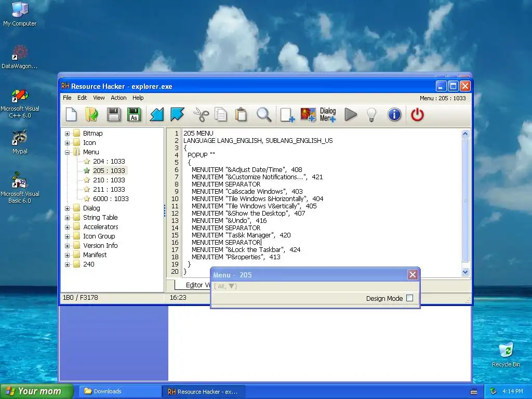Select menu resource 205 : 1033
Screen dimensions: 532x399
[109, 170]
